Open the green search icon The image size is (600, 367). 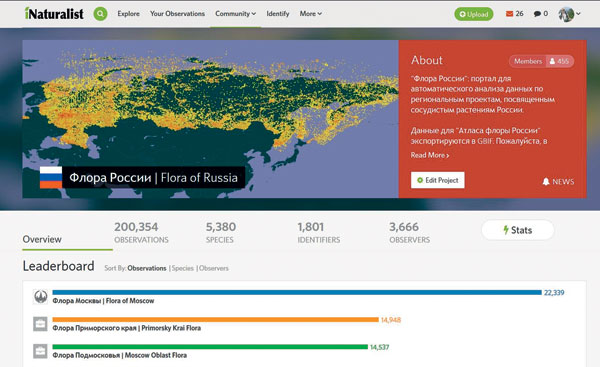point(100,14)
